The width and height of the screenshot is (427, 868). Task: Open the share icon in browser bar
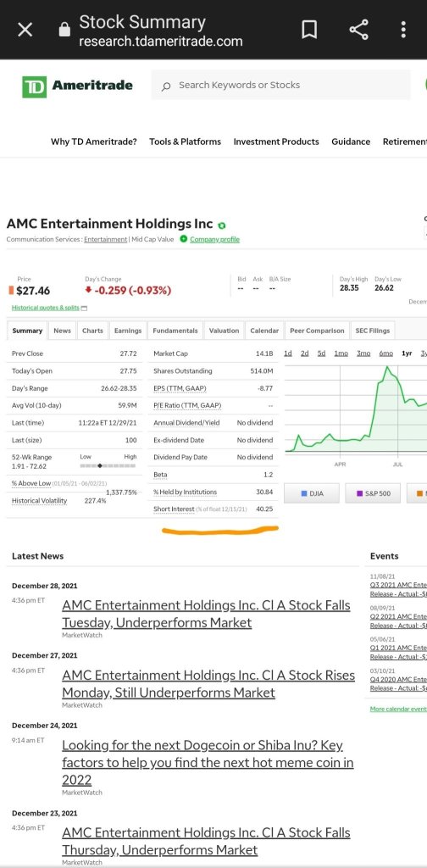point(359,30)
